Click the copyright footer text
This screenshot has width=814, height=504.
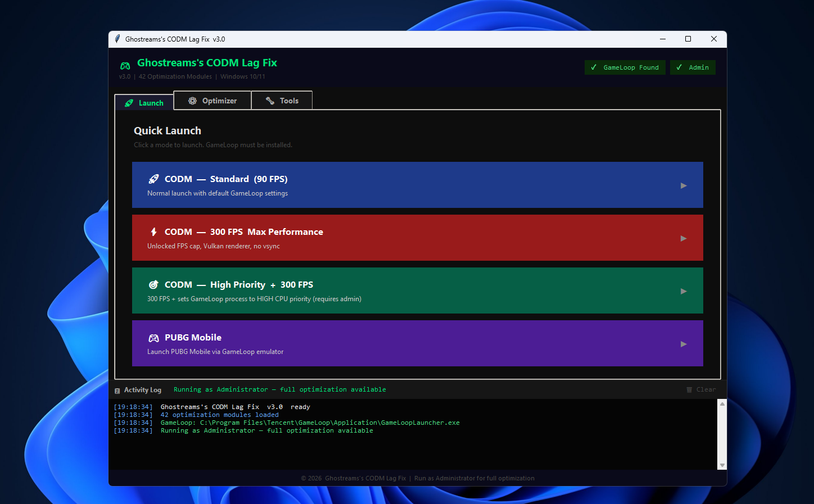pos(418,478)
